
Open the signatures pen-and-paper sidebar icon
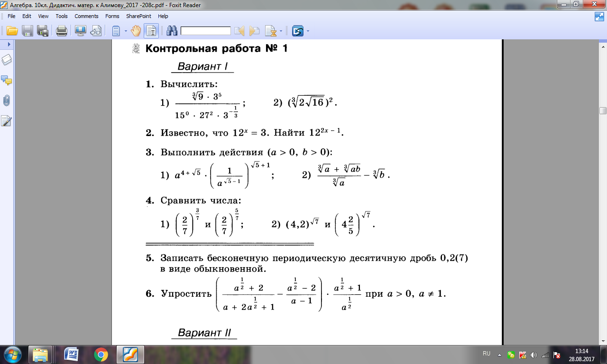7,121
